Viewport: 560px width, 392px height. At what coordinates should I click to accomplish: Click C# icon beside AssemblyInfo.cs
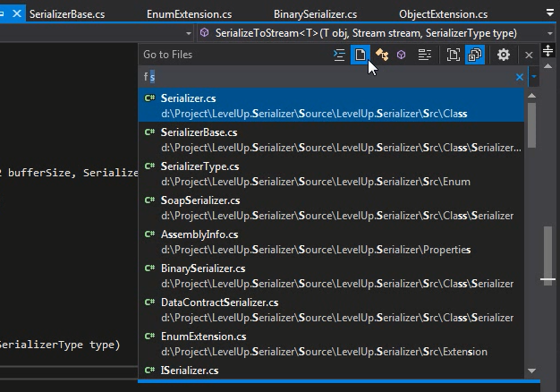pyautogui.click(x=149, y=234)
